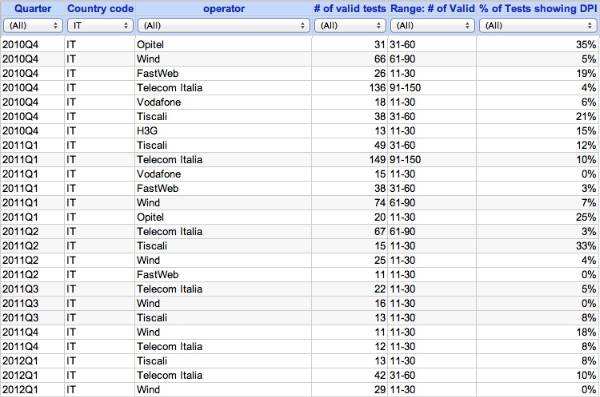Screen dimensions: 600x397
Task: Click the Country code column header
Action: point(100,8)
